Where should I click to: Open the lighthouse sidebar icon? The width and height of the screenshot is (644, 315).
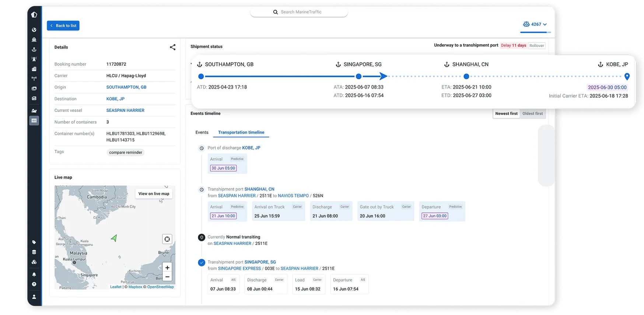coord(34,59)
